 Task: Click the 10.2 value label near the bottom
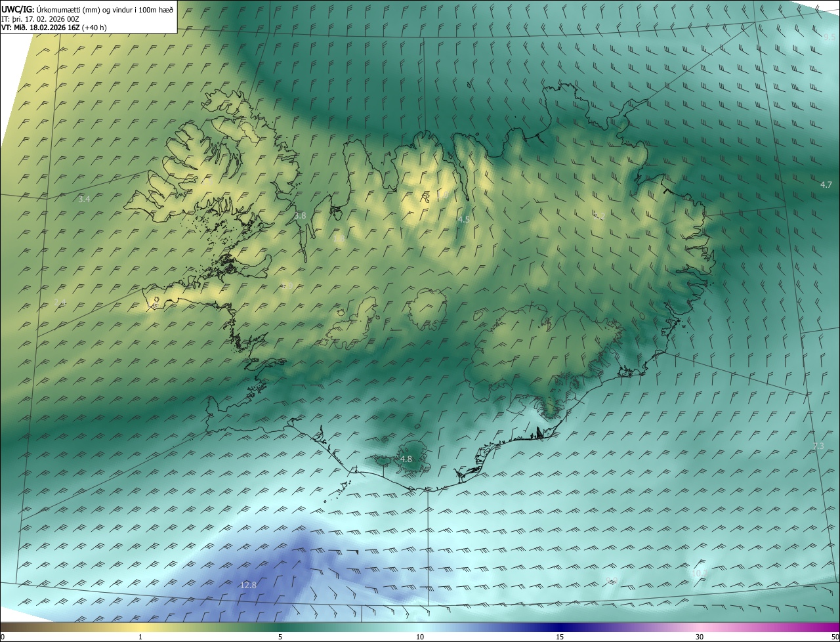click(x=699, y=573)
